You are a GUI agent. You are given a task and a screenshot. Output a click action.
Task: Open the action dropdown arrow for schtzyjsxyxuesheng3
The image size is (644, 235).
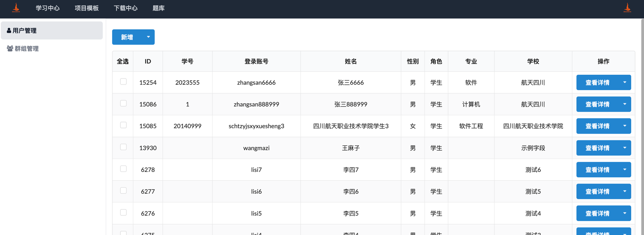point(625,126)
